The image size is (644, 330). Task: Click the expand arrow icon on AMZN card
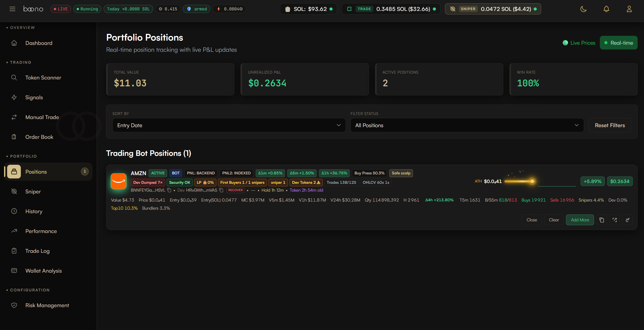coord(615,220)
